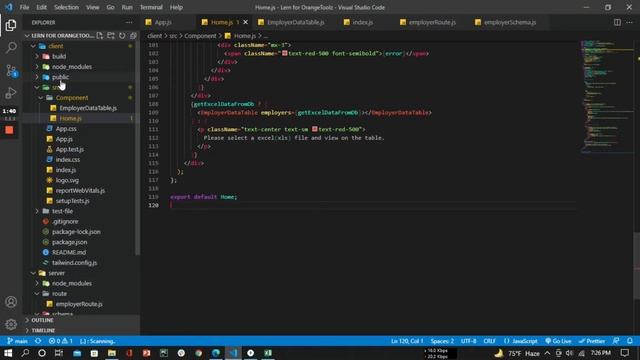This screenshot has height=360, width=640.
Task: Click the feedback icon in status bar
Action: tap(616, 341)
